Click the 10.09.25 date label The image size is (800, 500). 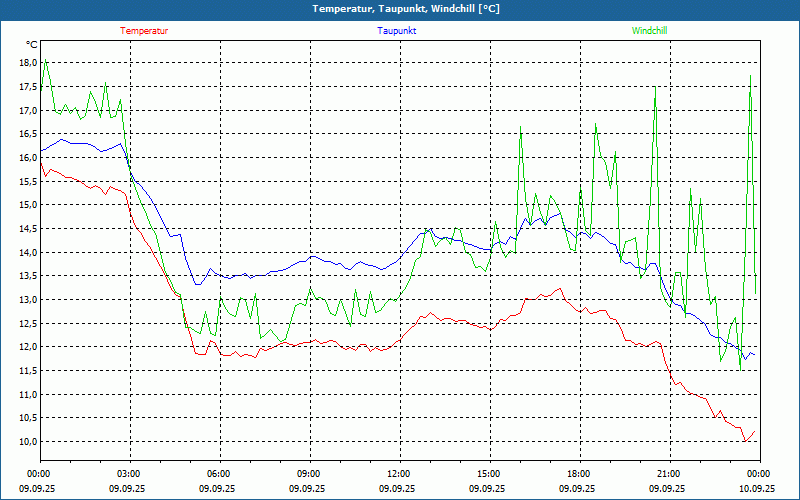click(757, 488)
